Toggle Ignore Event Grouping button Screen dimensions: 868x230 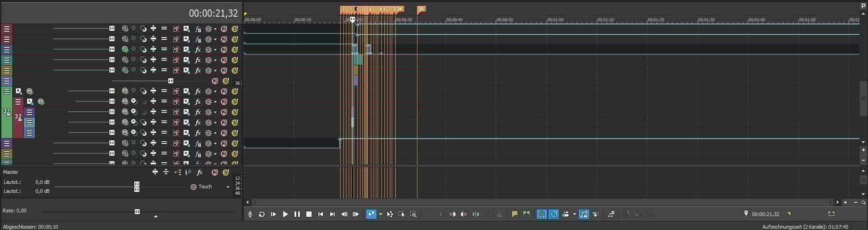595,214
